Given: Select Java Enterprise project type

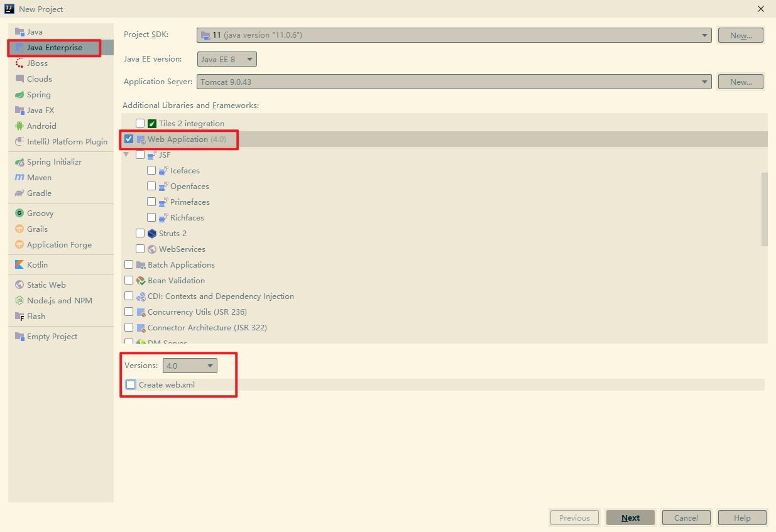Looking at the screenshot, I should 61,47.
